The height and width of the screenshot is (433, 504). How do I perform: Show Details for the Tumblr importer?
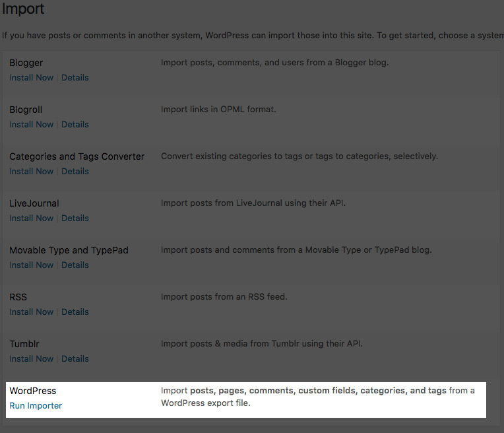(75, 358)
